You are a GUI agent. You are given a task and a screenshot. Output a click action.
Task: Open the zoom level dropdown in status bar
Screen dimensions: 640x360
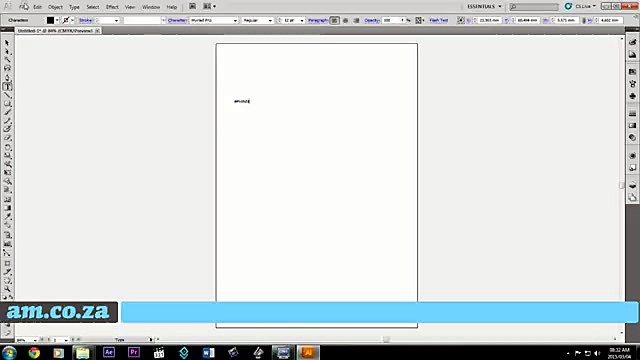pos(35,340)
